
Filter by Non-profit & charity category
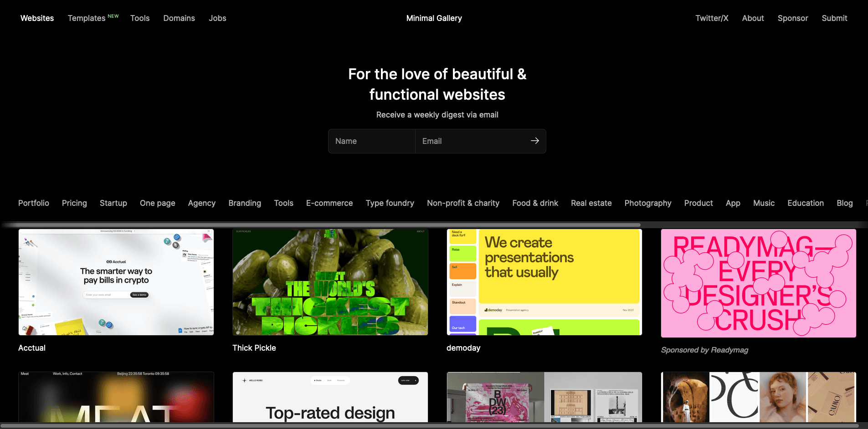(463, 203)
